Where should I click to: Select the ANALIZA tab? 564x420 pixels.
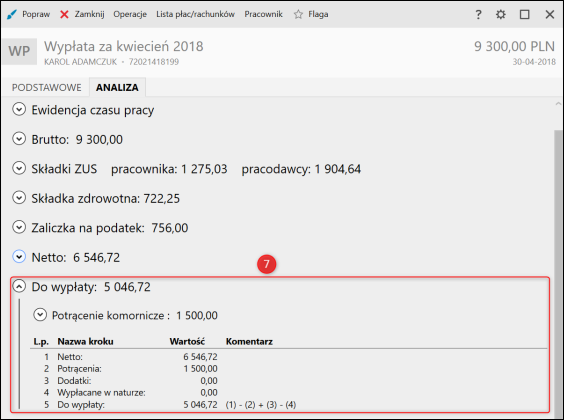tap(117, 87)
